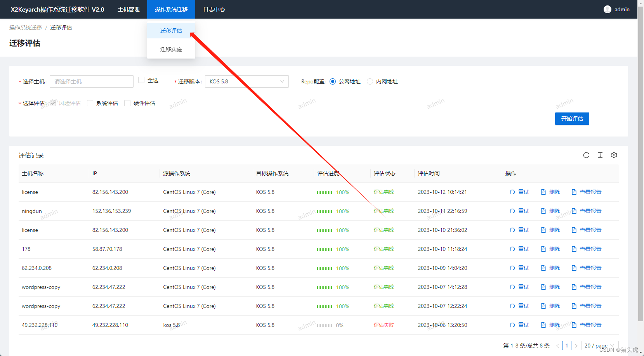644x356 pixels.
Task: Click the 评估状态 column header
Action: tap(385, 173)
